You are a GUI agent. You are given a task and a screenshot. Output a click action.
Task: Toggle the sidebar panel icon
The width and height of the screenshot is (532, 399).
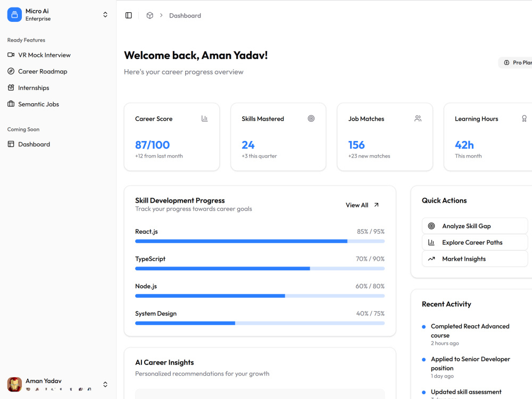pyautogui.click(x=129, y=15)
